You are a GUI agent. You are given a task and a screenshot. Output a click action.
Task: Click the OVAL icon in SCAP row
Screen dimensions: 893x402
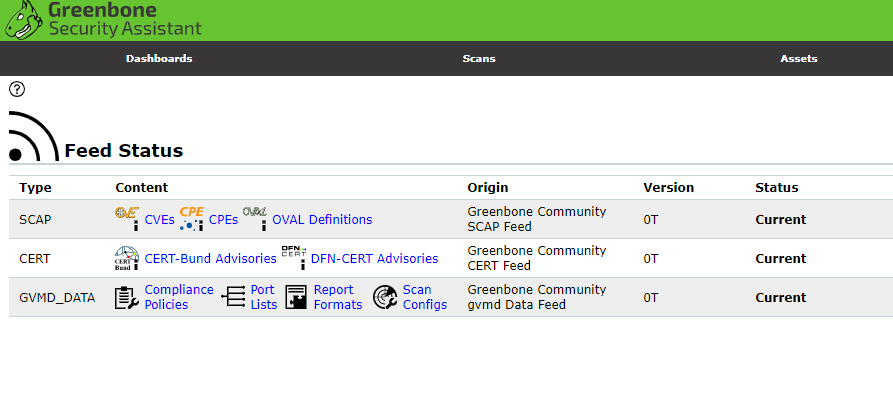coord(255,219)
